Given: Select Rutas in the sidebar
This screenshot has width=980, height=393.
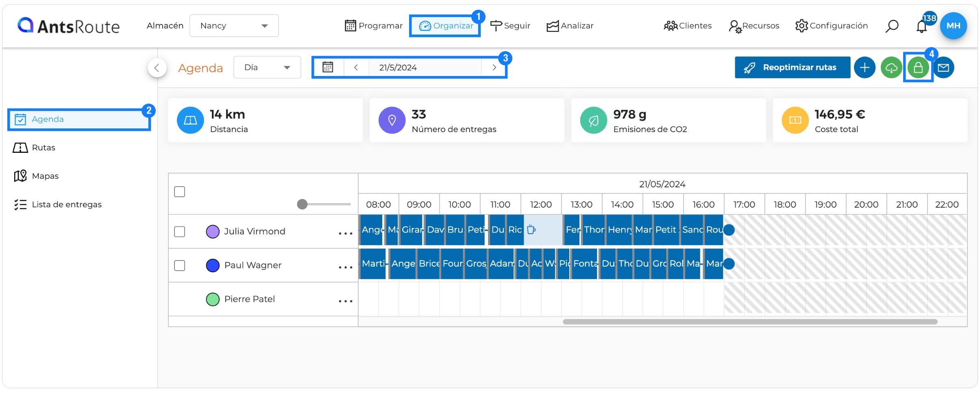Looking at the screenshot, I should (34, 148).
